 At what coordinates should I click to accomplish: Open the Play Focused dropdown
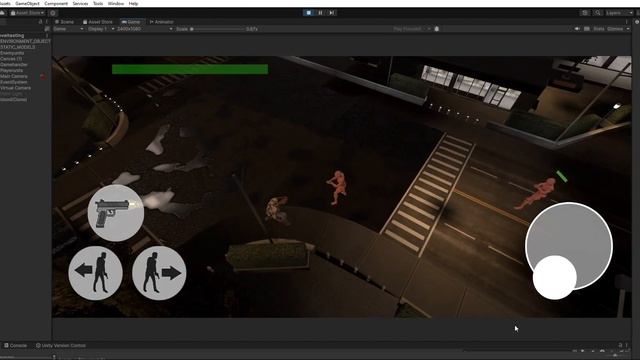[411, 29]
